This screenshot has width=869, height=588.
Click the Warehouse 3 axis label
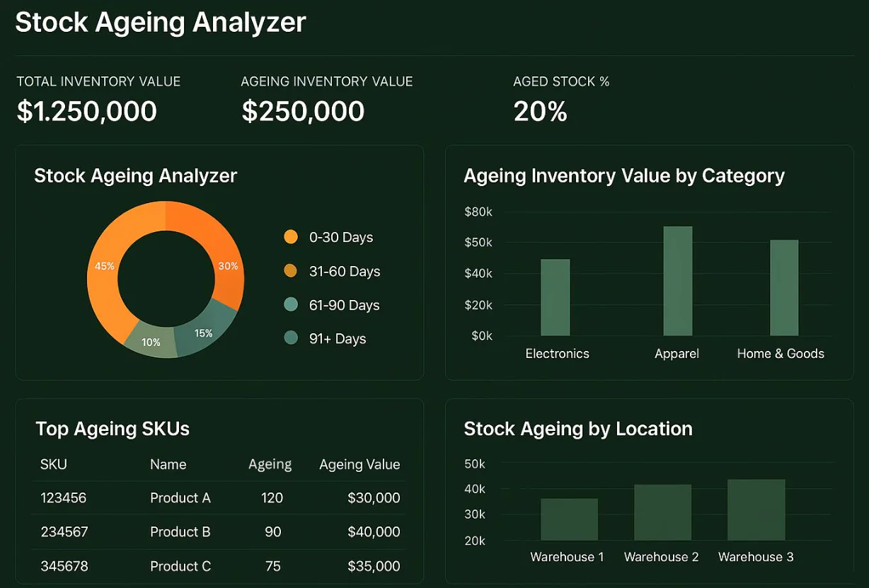[756, 557]
